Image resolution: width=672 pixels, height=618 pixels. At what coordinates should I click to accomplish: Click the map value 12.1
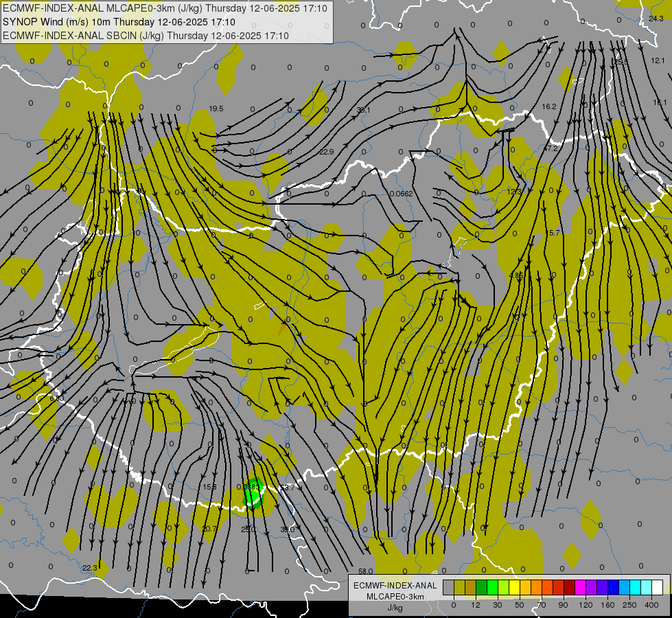(x=658, y=60)
